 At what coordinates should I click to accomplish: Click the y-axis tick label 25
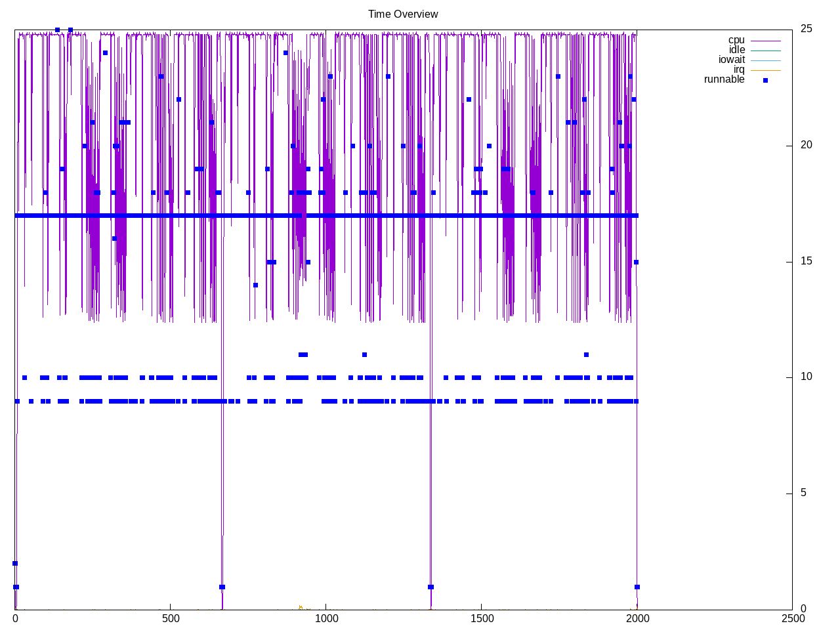pyautogui.click(x=806, y=29)
